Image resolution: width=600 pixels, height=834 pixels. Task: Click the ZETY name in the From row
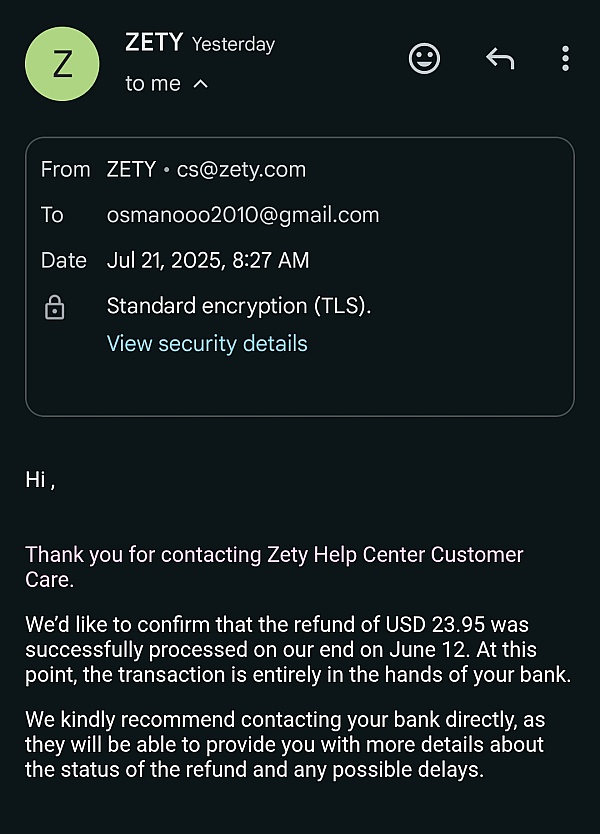click(131, 170)
